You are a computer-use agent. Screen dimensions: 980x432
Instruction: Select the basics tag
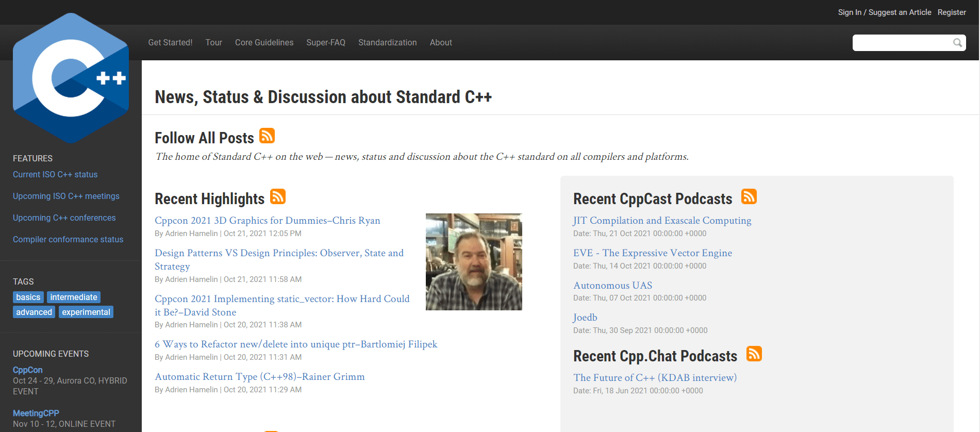(28, 297)
